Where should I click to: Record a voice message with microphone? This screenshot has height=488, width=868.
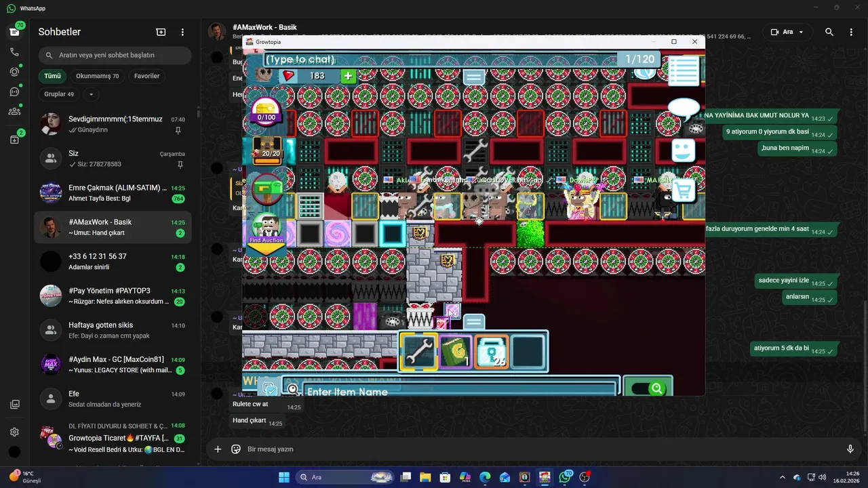click(x=850, y=449)
